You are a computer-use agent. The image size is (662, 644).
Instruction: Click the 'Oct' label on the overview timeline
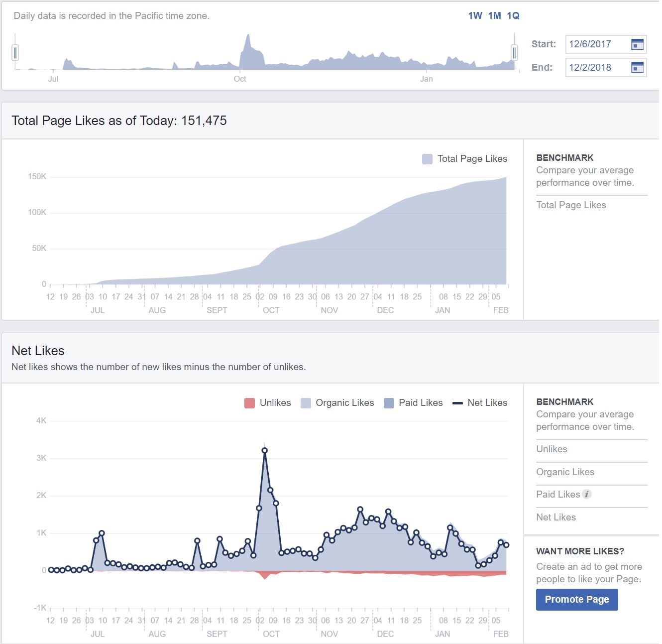[240, 79]
